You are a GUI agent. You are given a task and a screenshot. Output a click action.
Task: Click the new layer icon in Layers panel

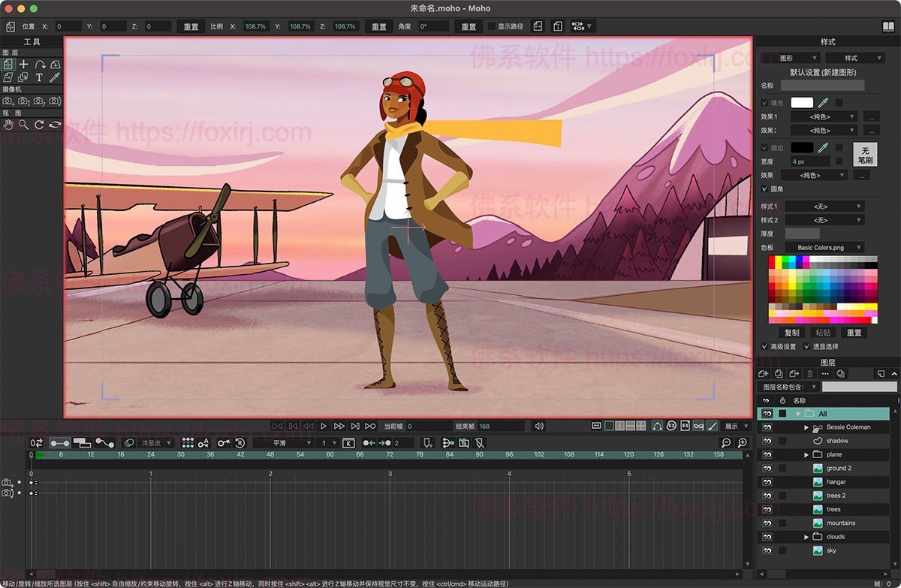[x=764, y=373]
